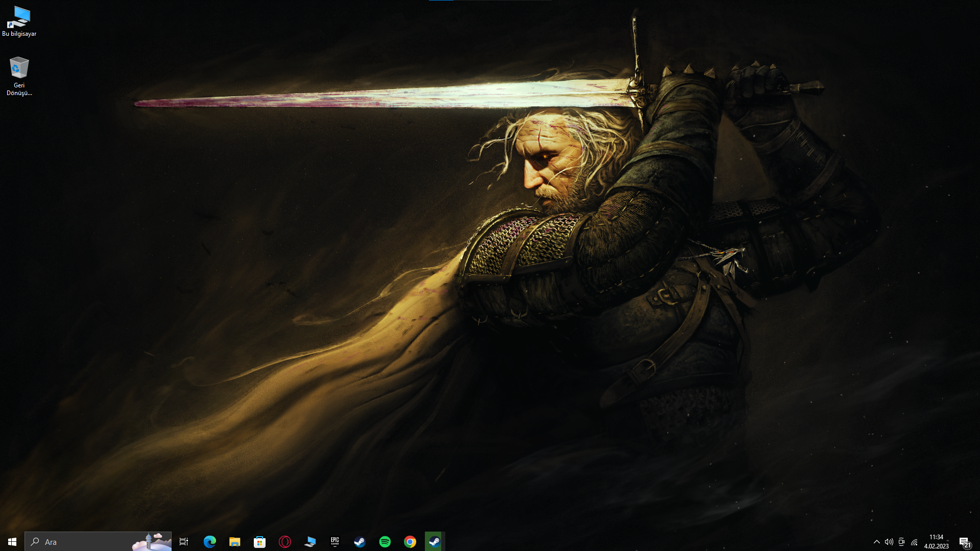Open the Wi-Fi network panel

pyautogui.click(x=914, y=542)
